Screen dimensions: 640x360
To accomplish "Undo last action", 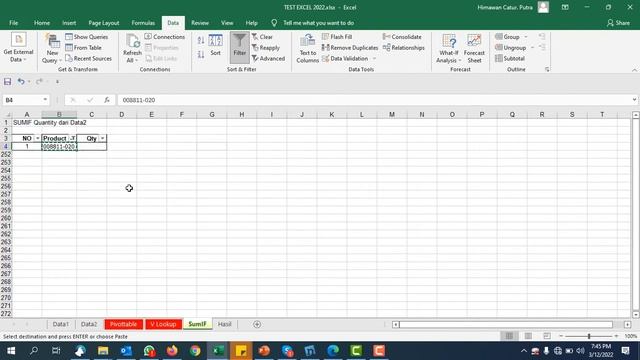I will pos(21,82).
